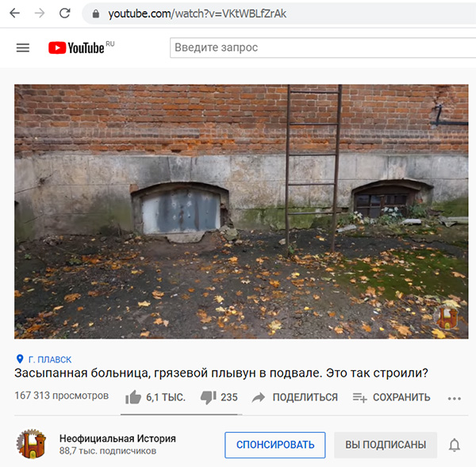Open the YouTube hamburger guide menu
This screenshot has height=467, width=476.
pyautogui.click(x=23, y=48)
